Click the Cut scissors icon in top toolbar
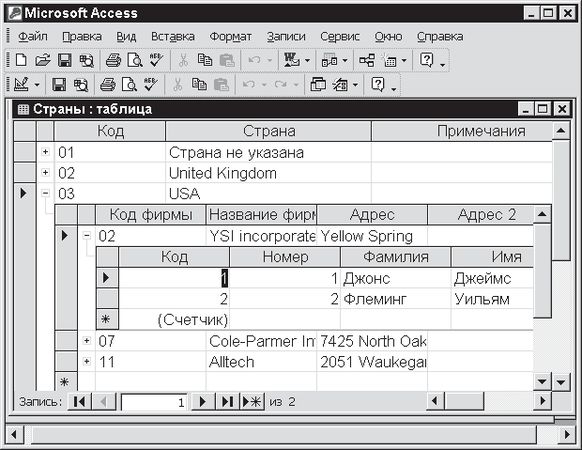 coord(183,60)
